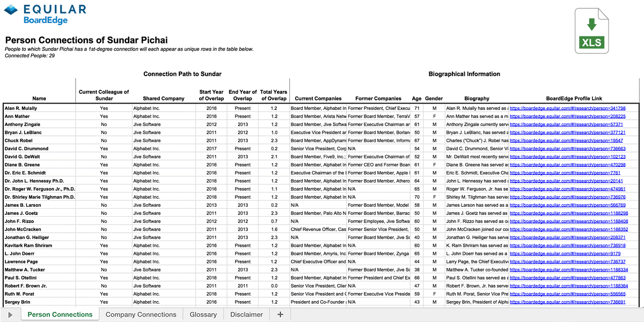Select the Former Companies column header
The height and width of the screenshot is (322, 644).
click(378, 99)
